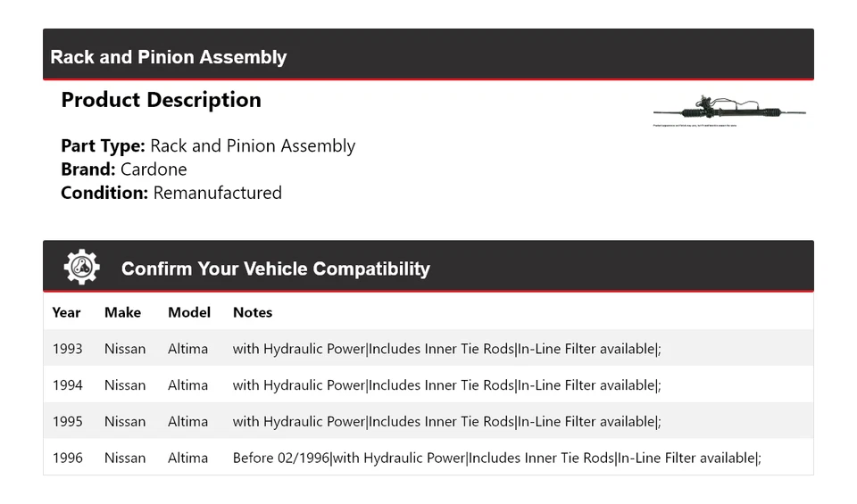Select the Notes column header
The width and height of the screenshot is (857, 504).
coord(253,312)
